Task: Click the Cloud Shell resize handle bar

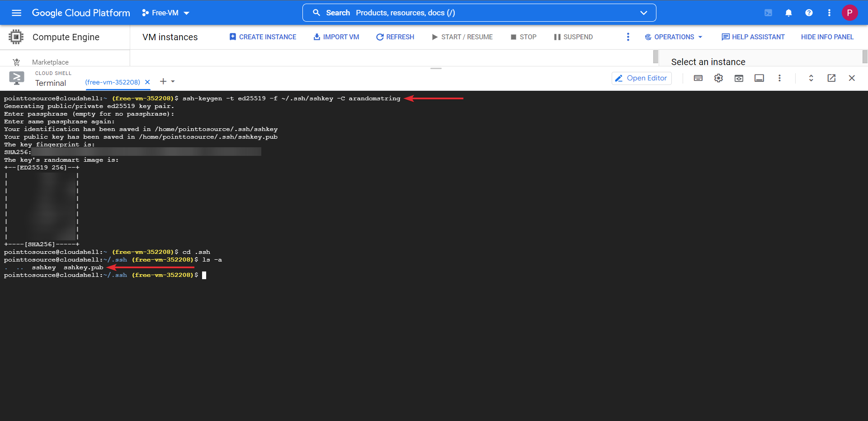Action: pos(436,68)
